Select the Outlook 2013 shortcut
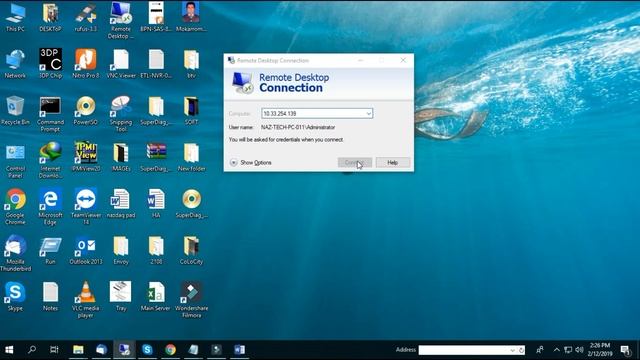This screenshot has width=640, height=360. 86,250
